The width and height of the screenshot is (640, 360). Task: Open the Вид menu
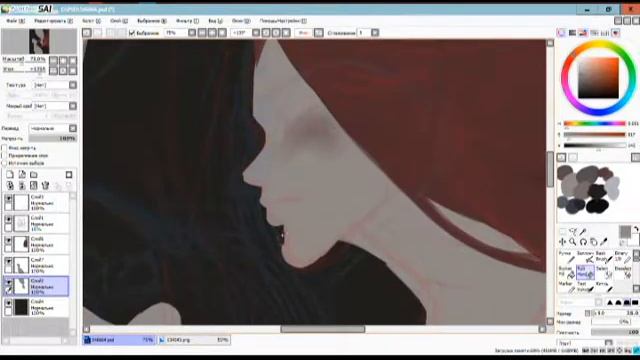[216, 20]
